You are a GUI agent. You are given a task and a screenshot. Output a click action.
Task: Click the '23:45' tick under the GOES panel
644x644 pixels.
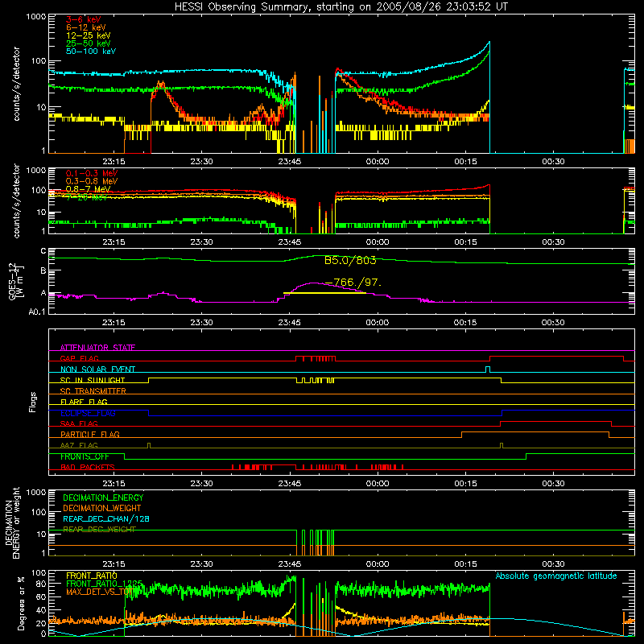coord(289,323)
